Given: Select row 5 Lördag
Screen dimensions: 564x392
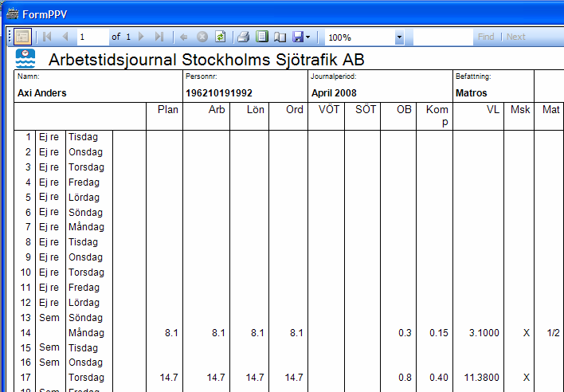Looking at the screenshot, I should (84, 198).
